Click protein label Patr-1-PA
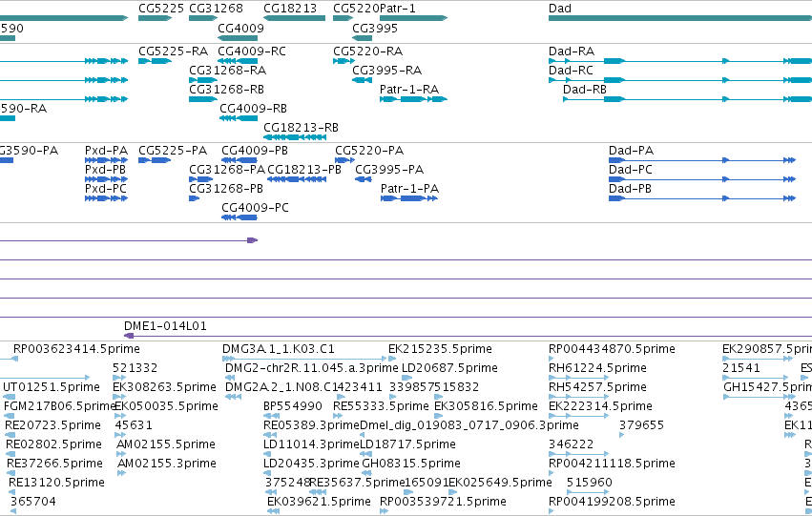 tap(409, 189)
